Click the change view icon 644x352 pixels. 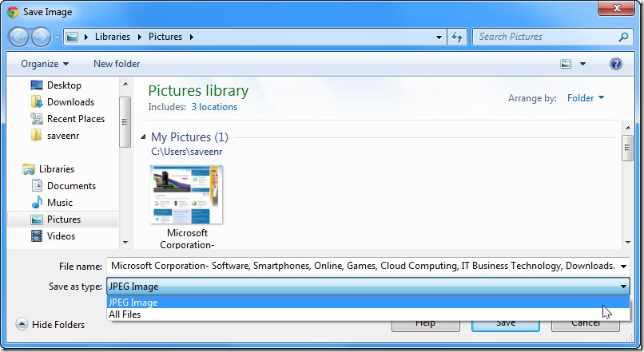coord(566,64)
